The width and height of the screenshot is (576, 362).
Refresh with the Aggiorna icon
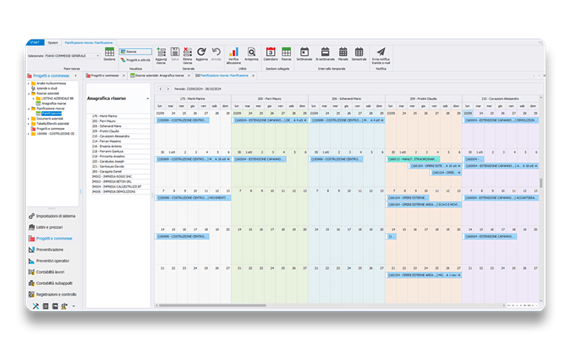click(201, 52)
